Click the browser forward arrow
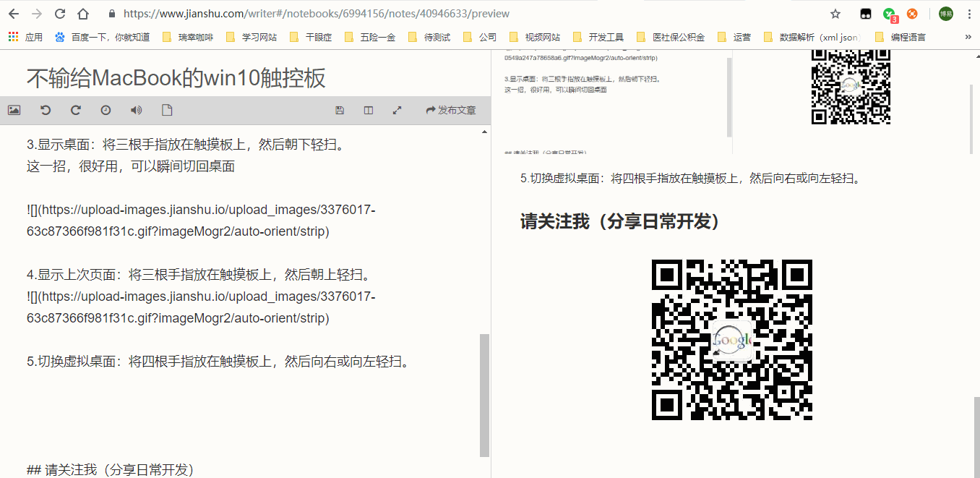The width and height of the screenshot is (980, 478). [x=37, y=14]
